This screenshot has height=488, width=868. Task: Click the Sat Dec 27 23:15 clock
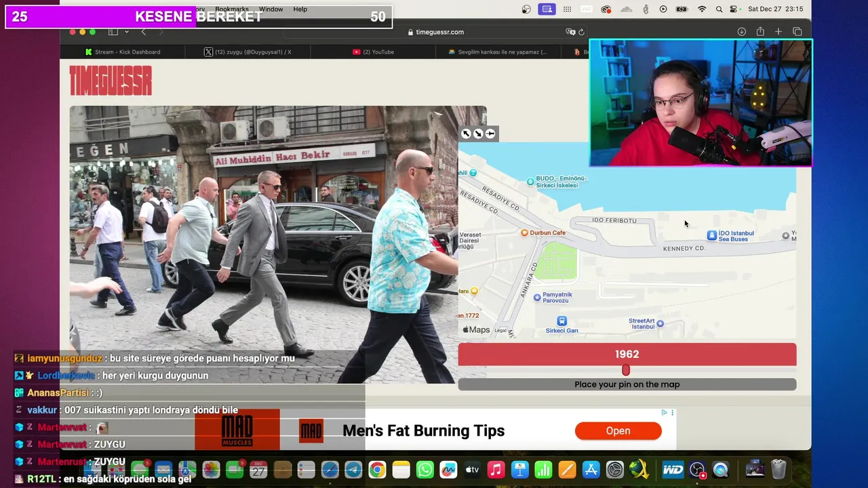(x=775, y=9)
